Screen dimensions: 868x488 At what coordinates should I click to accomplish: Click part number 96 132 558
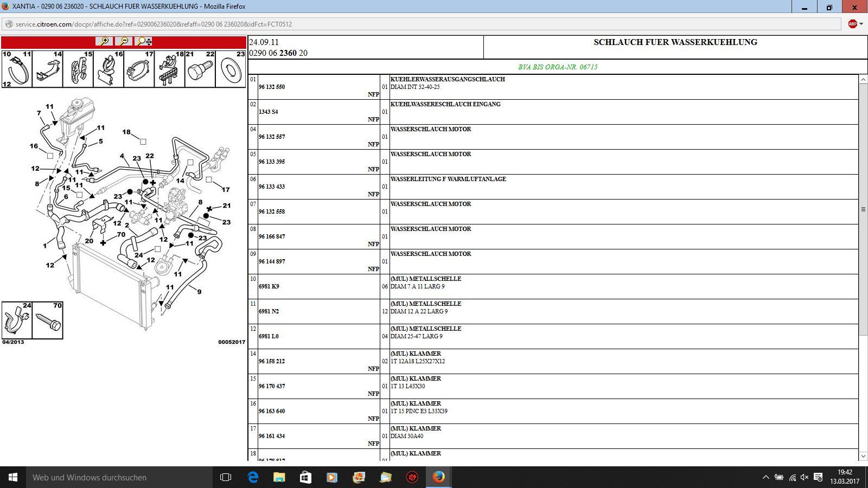click(271, 211)
